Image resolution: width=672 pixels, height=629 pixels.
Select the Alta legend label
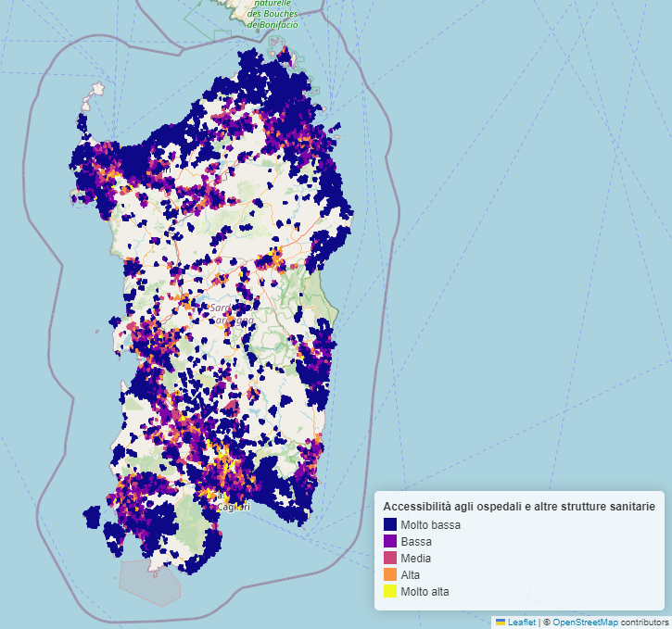[x=411, y=575]
